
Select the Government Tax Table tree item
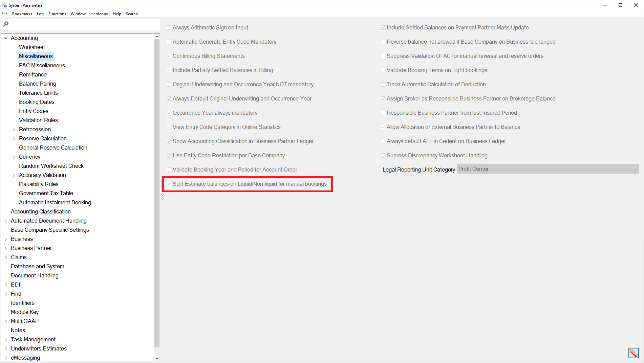[x=46, y=193]
